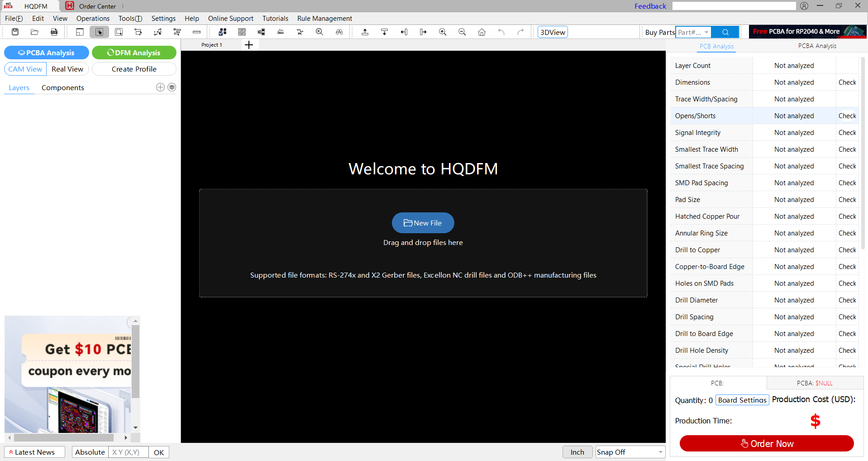Click the coupon ad vertical scrollbar
Screen dimensions: 868x461
135,362
